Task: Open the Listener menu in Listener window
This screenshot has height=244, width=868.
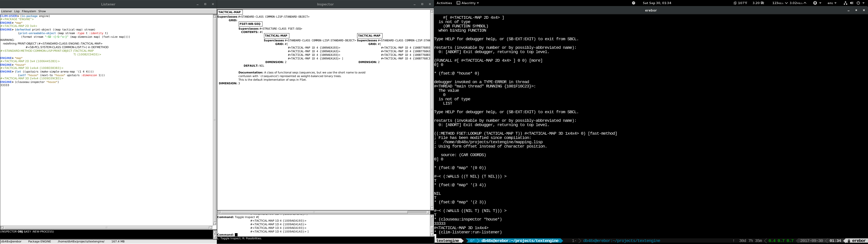Action: coord(6,11)
